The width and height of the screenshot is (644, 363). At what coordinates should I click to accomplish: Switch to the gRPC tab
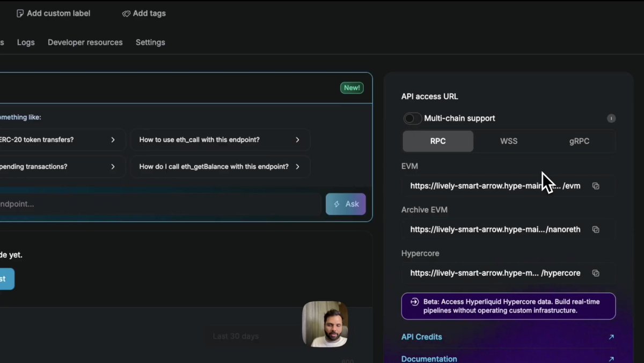[x=579, y=141]
